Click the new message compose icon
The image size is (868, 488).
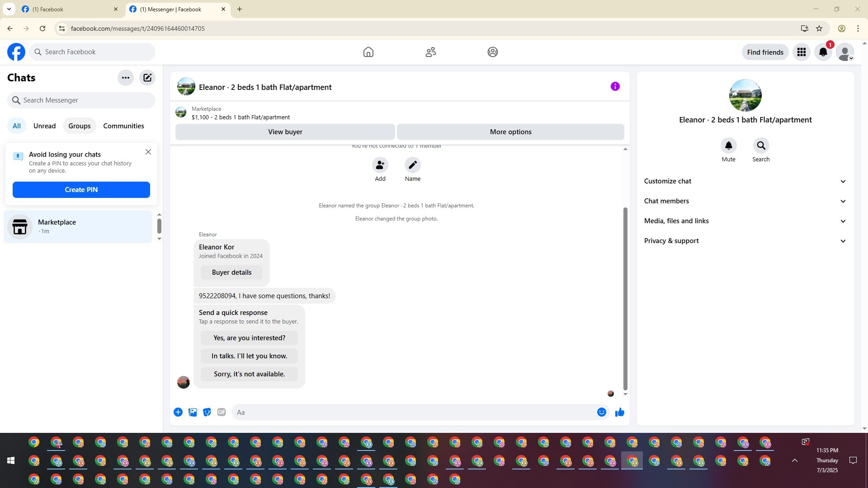coord(147,78)
